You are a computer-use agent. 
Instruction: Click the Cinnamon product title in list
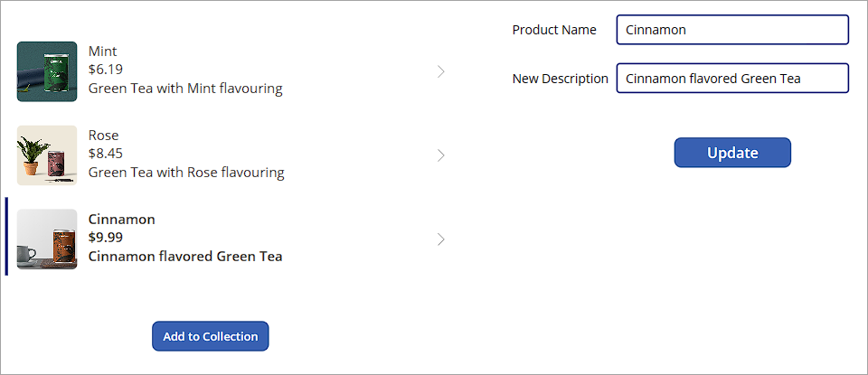[121, 220]
